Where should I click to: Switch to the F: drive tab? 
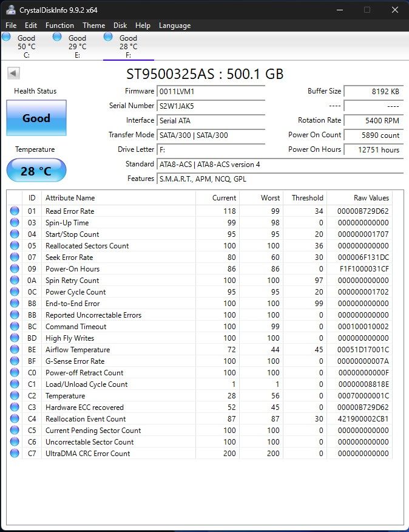(129, 46)
